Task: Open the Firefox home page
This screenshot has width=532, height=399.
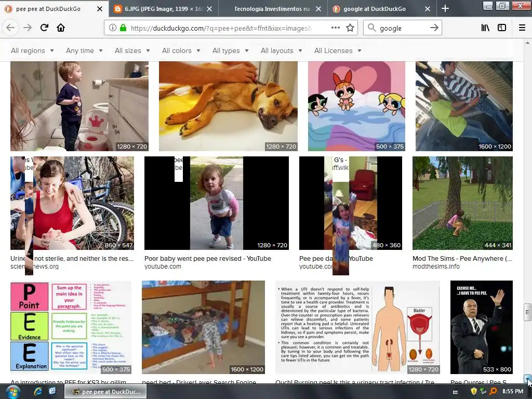Action: pyautogui.click(x=61, y=28)
